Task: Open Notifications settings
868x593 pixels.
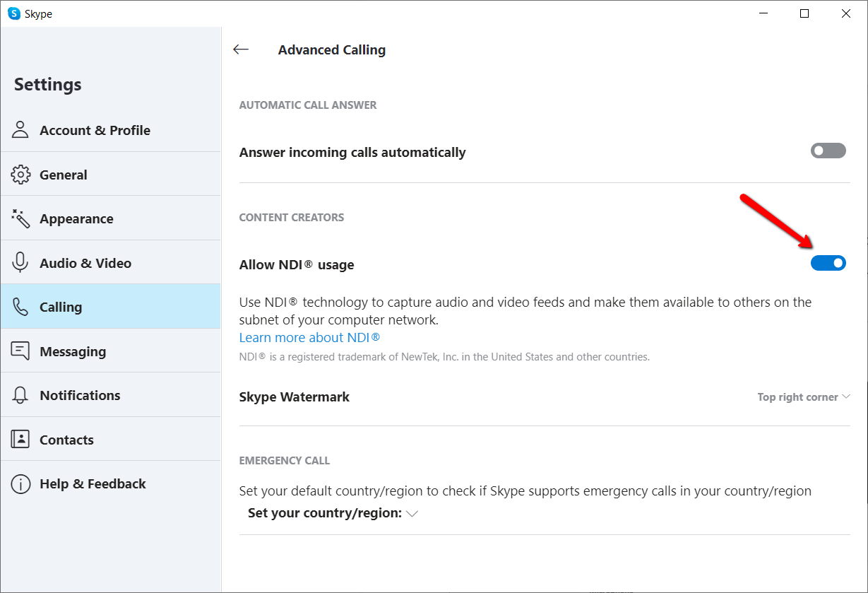Action: tap(111, 395)
